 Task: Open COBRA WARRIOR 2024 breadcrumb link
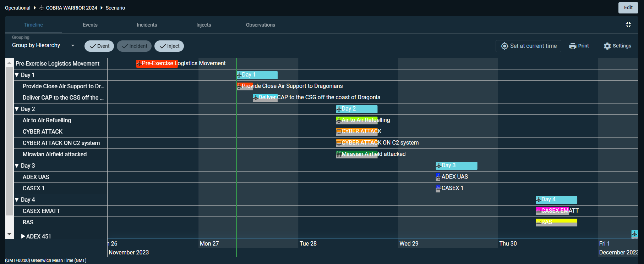point(71,8)
